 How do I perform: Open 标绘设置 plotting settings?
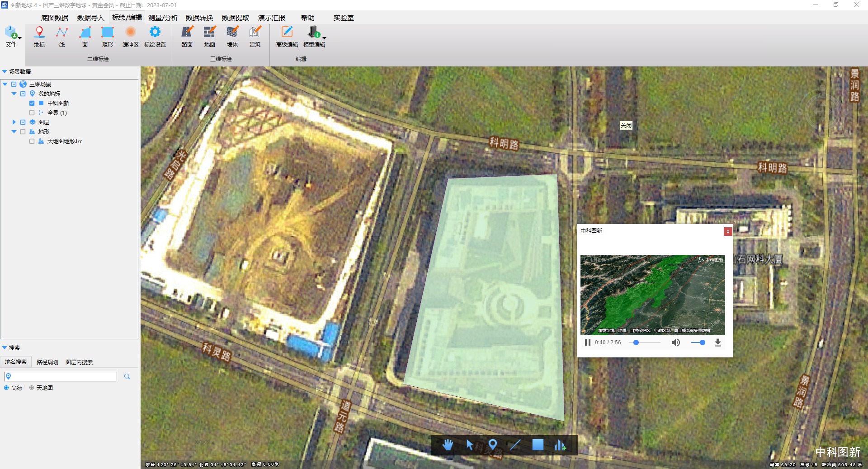pos(155,37)
